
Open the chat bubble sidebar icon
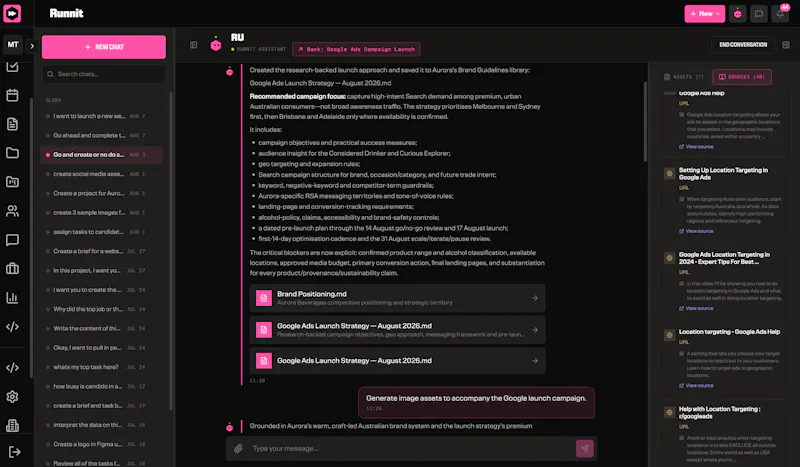tap(13, 240)
